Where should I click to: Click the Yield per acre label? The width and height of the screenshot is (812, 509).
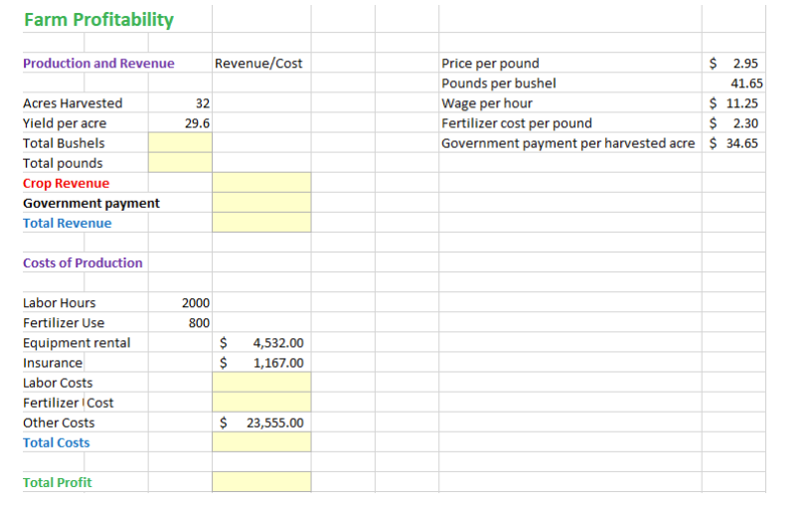65,123
